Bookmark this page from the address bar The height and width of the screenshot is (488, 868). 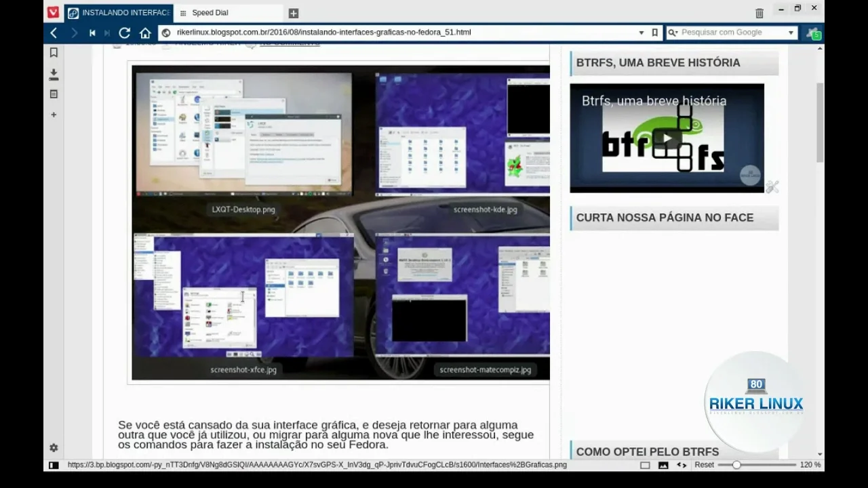(x=655, y=33)
